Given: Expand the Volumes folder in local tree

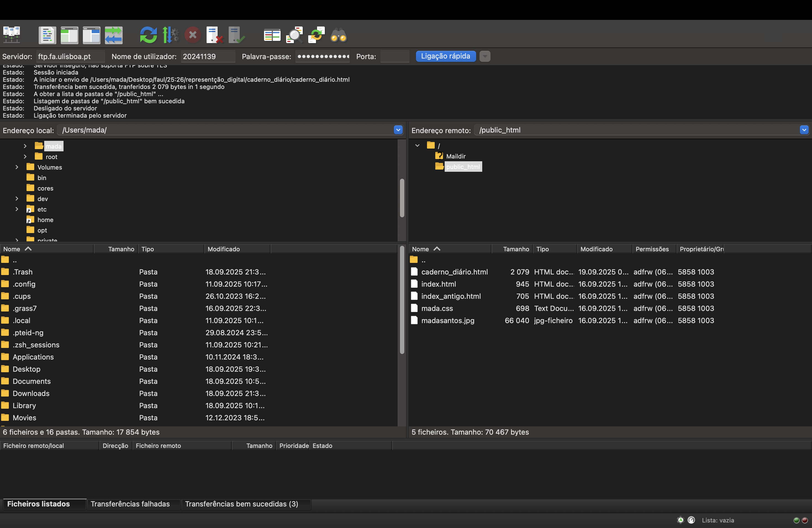Looking at the screenshot, I should pos(17,167).
